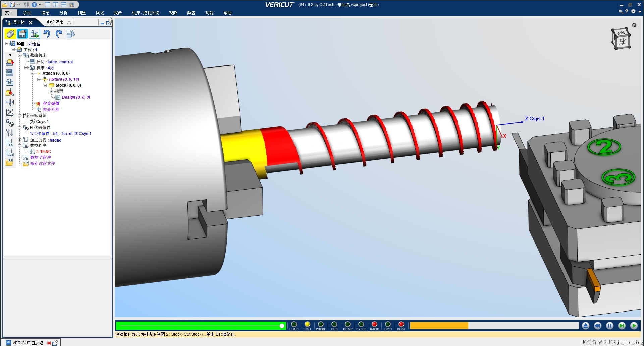
Task: Pause the simulation
Action: [610, 326]
